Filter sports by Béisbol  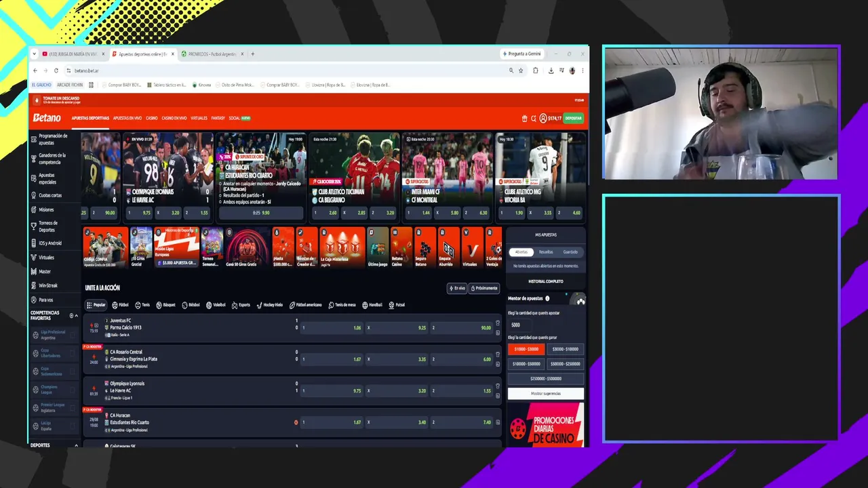coord(191,305)
